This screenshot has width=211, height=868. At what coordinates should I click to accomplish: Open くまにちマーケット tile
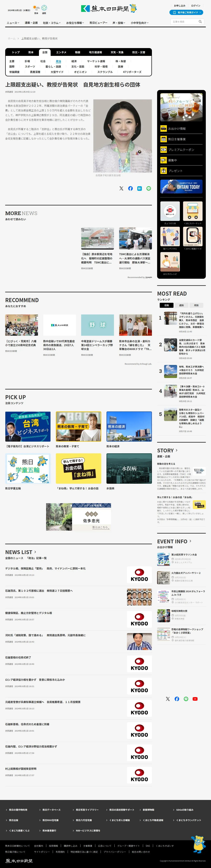tap(193, 211)
